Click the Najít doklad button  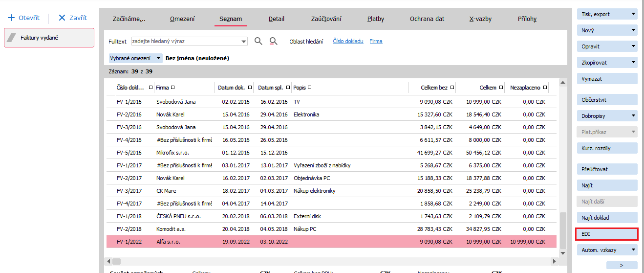pos(607,218)
